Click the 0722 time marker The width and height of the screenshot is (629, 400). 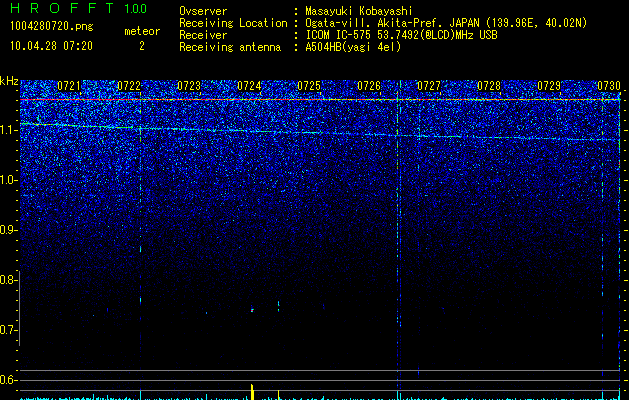coord(129,86)
